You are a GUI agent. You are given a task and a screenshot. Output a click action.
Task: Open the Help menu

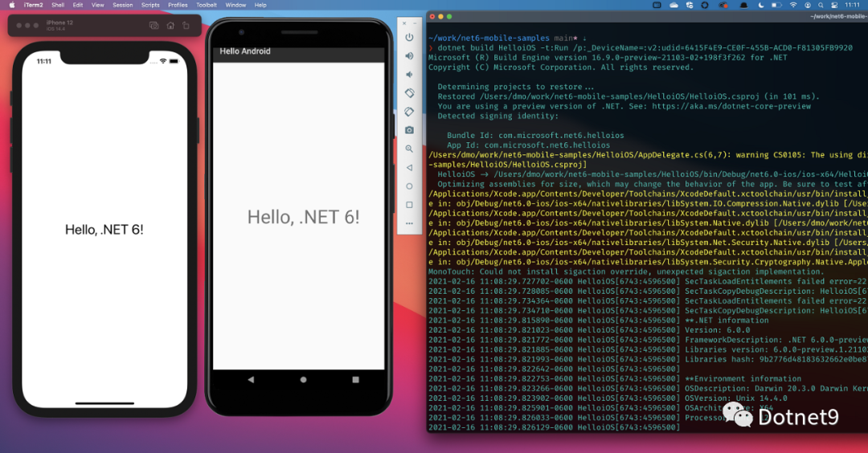pos(260,5)
